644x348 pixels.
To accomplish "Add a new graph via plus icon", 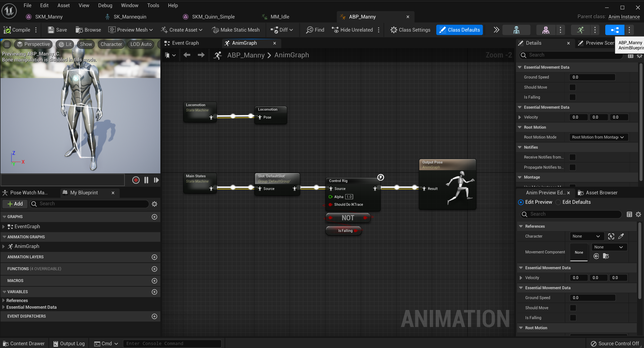I will pyautogui.click(x=154, y=217).
